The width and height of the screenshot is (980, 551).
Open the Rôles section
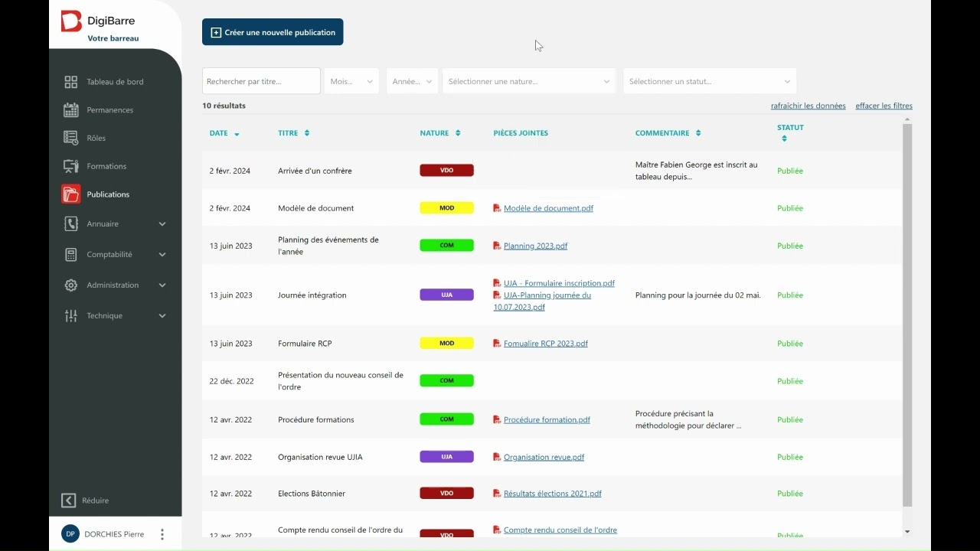96,139
